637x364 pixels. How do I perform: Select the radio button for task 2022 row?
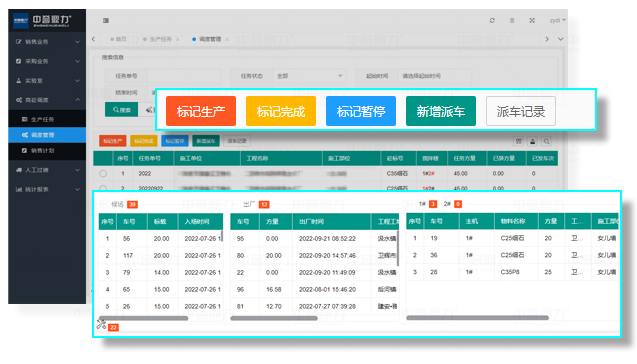103,173
